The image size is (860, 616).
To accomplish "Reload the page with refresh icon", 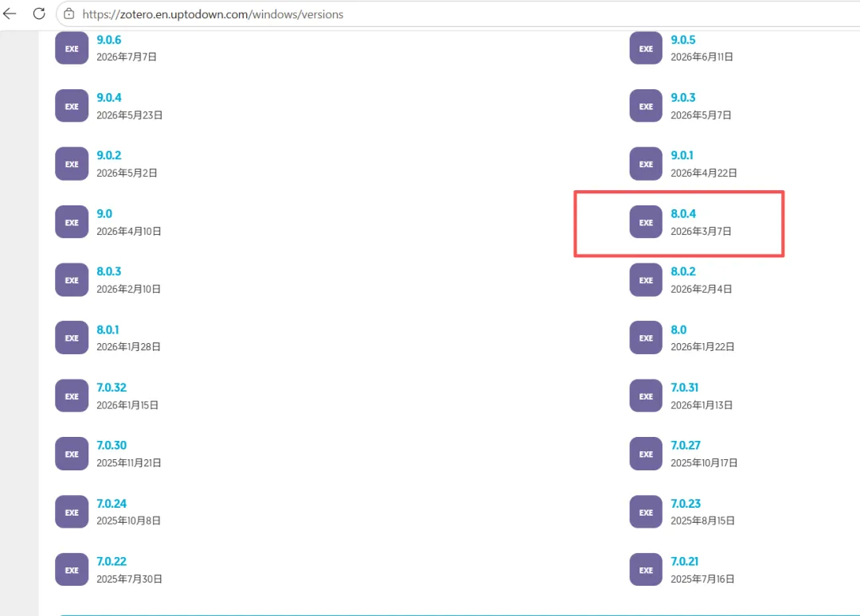I will coord(39,14).
